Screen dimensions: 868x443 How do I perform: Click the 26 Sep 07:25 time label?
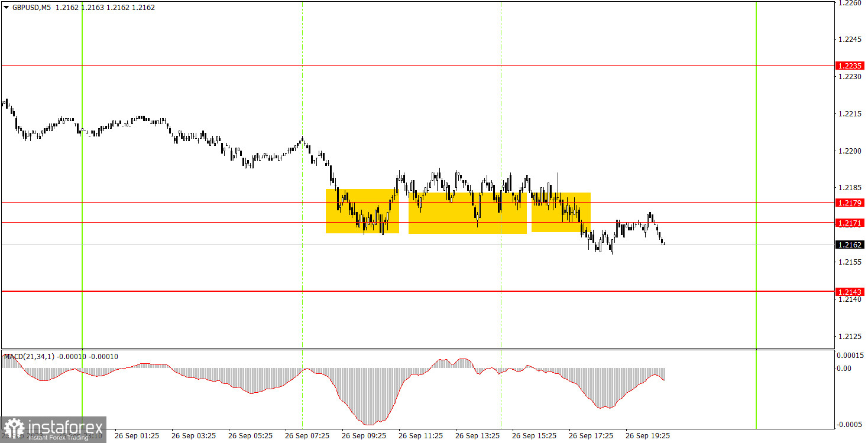[307, 435]
